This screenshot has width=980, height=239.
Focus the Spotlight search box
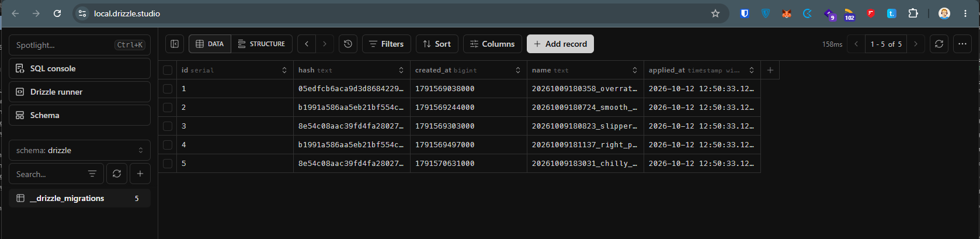[x=80, y=45]
